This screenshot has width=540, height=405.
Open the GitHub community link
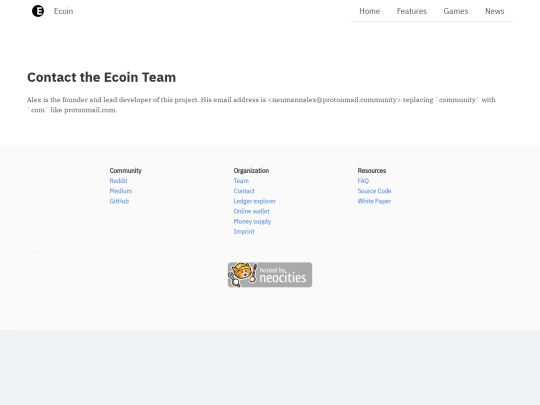tap(119, 201)
